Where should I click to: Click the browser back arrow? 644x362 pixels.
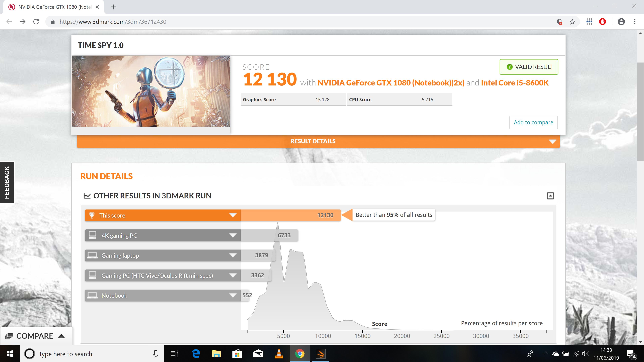tap(9, 22)
